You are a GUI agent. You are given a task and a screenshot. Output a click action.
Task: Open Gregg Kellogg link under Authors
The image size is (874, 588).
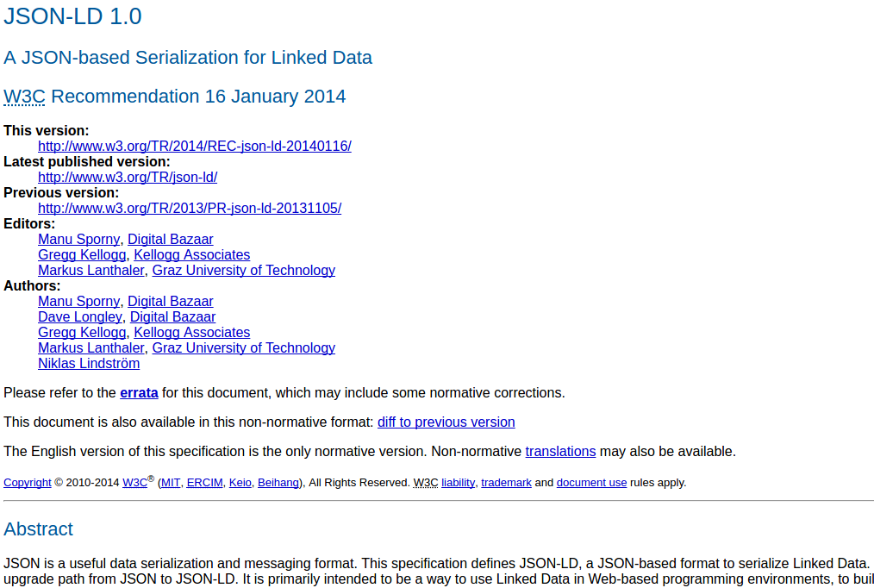[x=82, y=333]
